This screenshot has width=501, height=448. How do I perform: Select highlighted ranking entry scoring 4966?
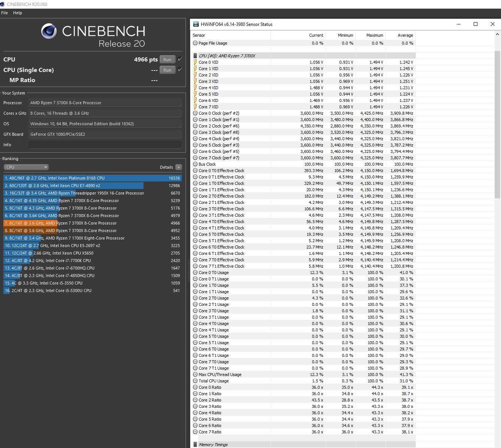pyautogui.click(x=93, y=223)
